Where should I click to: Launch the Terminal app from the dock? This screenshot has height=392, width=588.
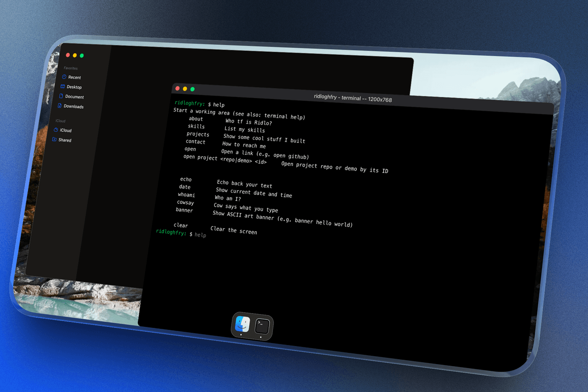pos(263,326)
